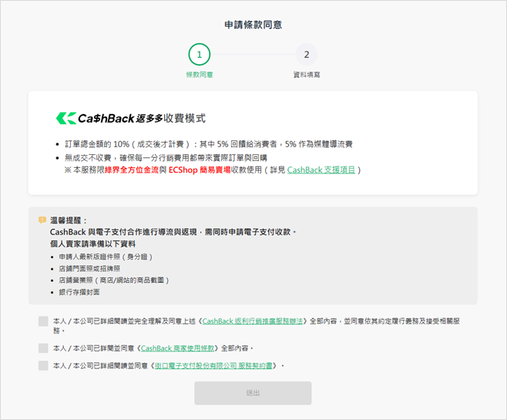
Task: Click the 銀行存摺封面 list item
Action: (x=79, y=292)
